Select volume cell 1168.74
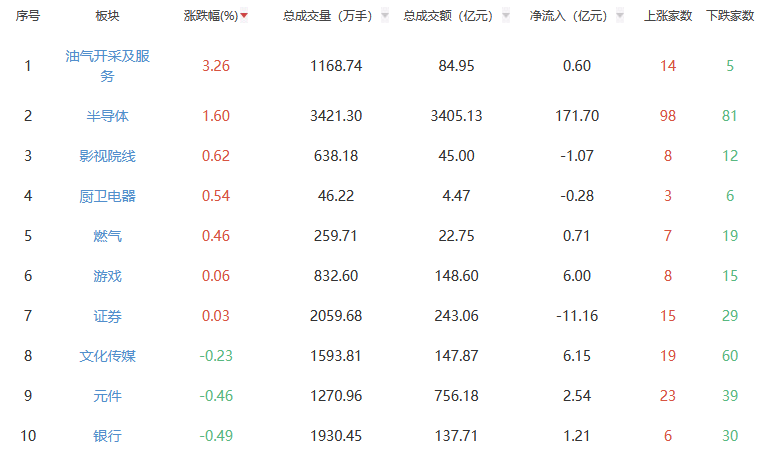 click(336, 66)
